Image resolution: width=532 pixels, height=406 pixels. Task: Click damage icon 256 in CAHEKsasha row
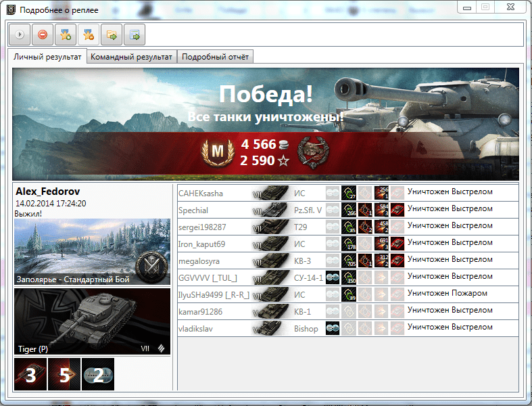tap(381, 193)
